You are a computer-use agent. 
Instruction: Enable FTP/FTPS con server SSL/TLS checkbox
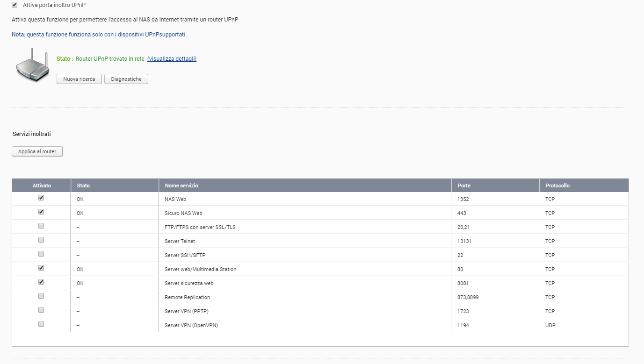41,226
